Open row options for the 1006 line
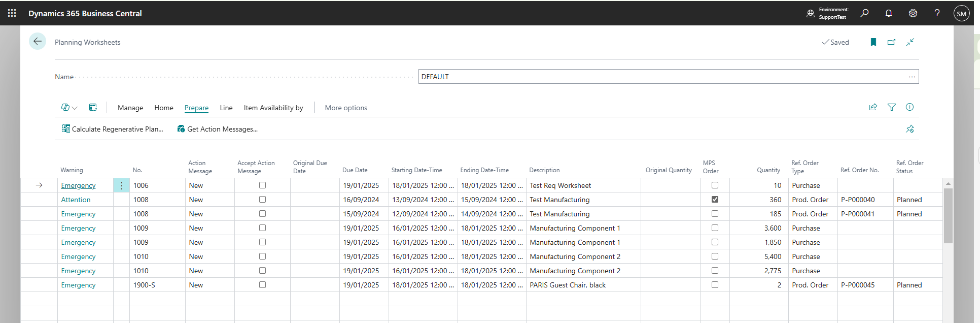Viewport: 980px width, 323px height. click(x=121, y=185)
